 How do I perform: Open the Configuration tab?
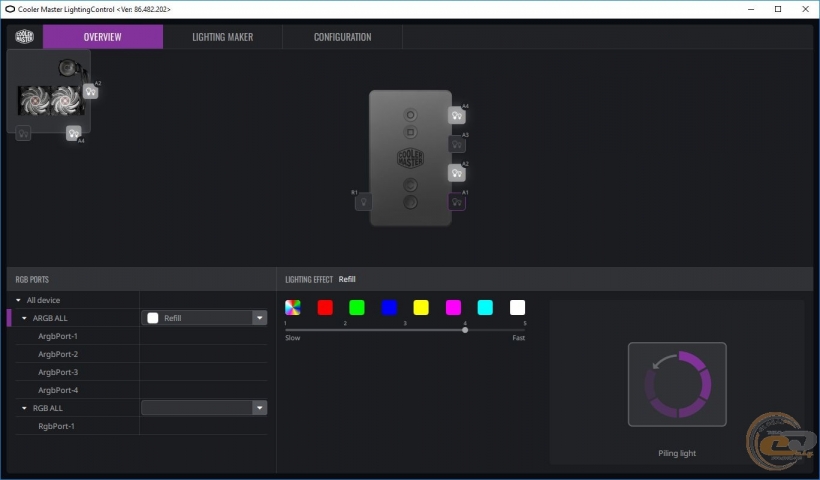click(343, 37)
